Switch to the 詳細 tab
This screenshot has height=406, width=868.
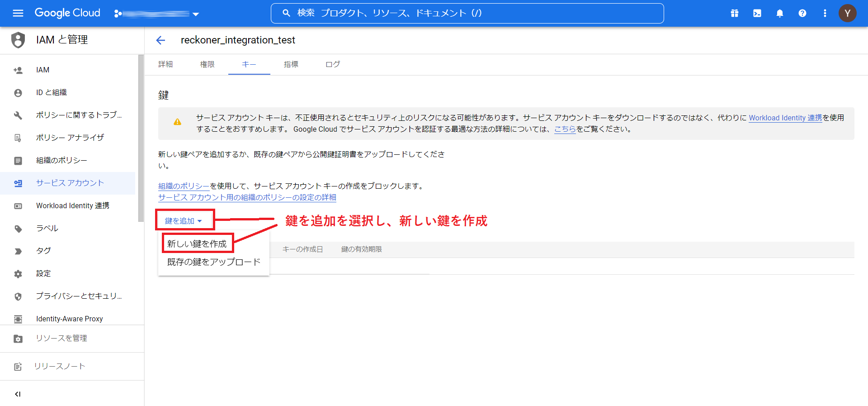[165, 64]
